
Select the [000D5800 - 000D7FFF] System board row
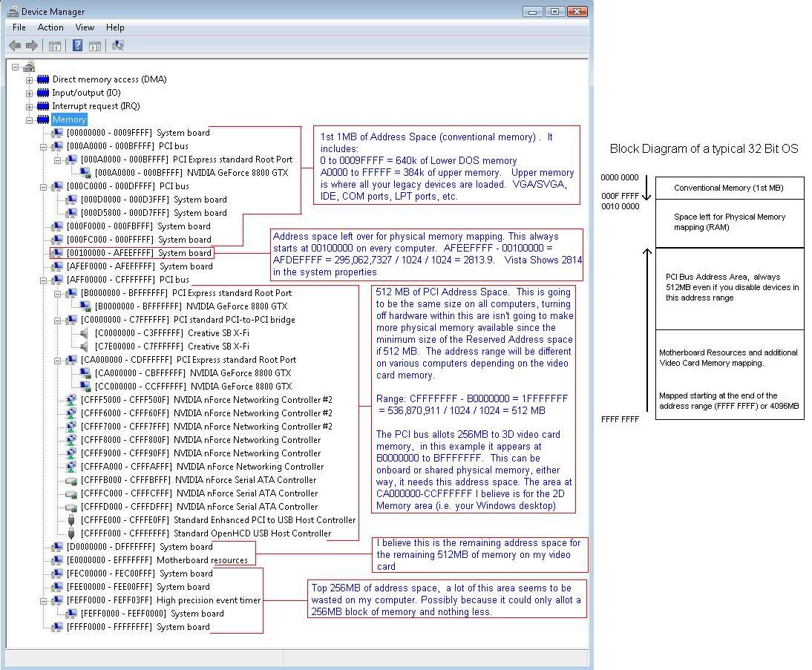[154, 213]
